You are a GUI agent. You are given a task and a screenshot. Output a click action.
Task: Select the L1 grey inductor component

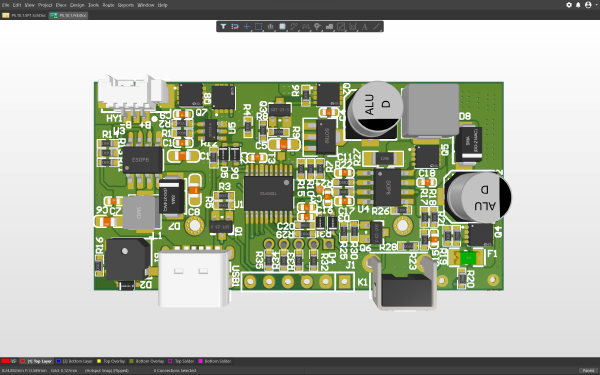point(140,213)
